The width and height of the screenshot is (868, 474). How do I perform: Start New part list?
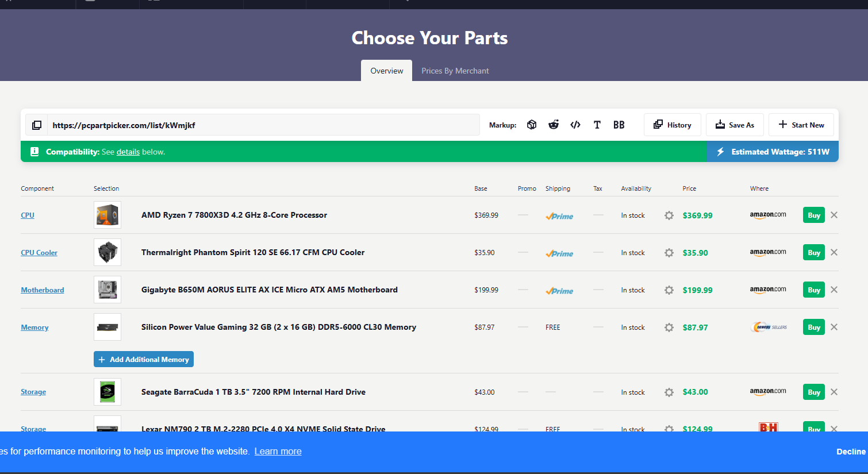point(801,125)
